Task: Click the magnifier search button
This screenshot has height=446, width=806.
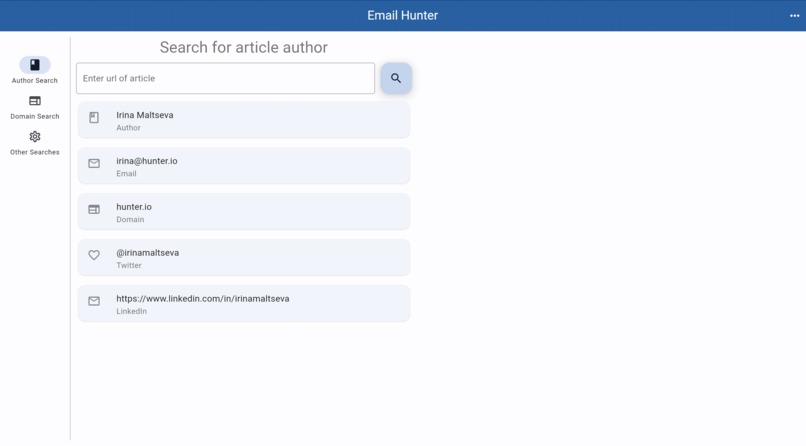Action: pyautogui.click(x=396, y=78)
